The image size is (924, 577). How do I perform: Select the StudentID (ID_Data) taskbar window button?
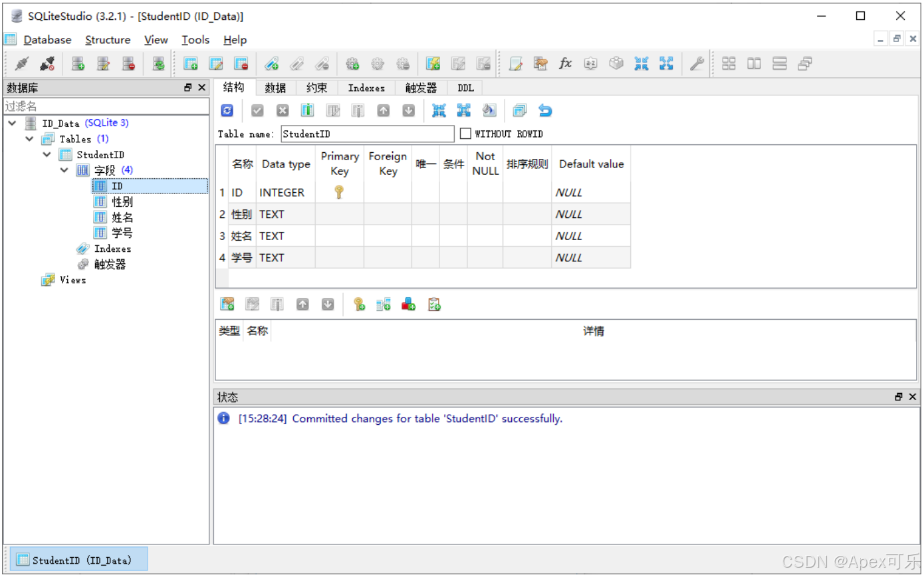tap(77, 560)
